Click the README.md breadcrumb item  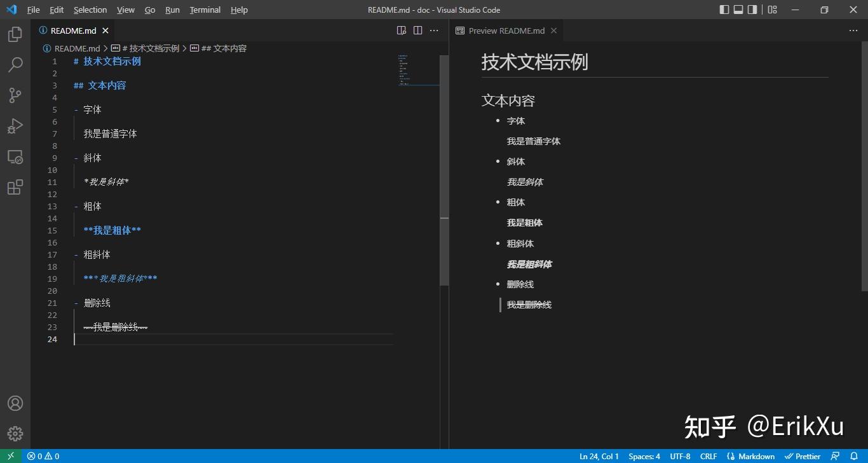pyautogui.click(x=72, y=48)
